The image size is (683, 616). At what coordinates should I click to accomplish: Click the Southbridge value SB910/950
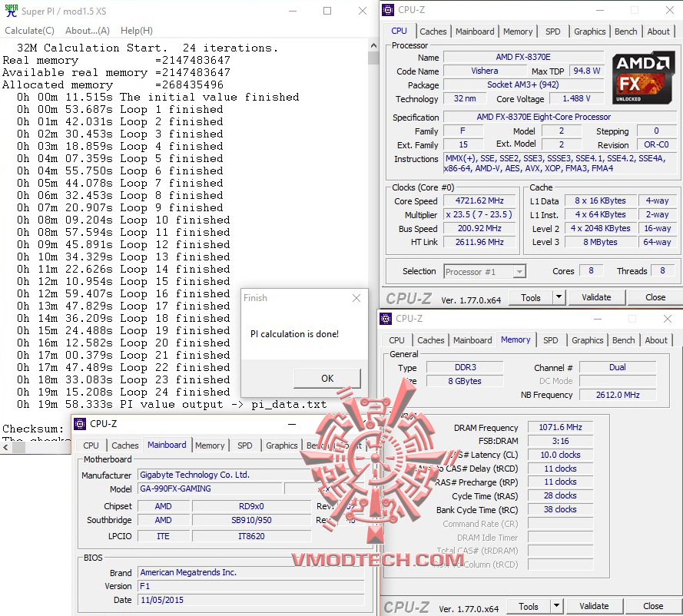click(251, 520)
